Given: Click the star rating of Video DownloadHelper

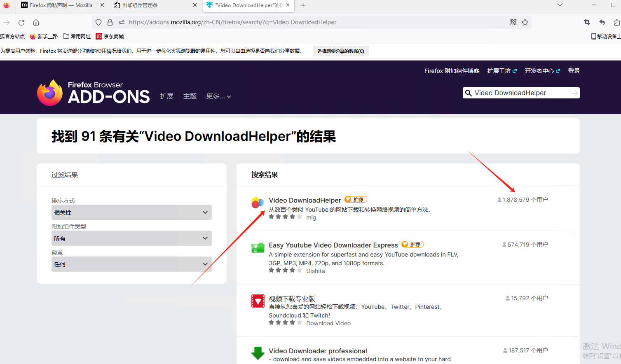Looking at the screenshot, I should pos(285,217).
